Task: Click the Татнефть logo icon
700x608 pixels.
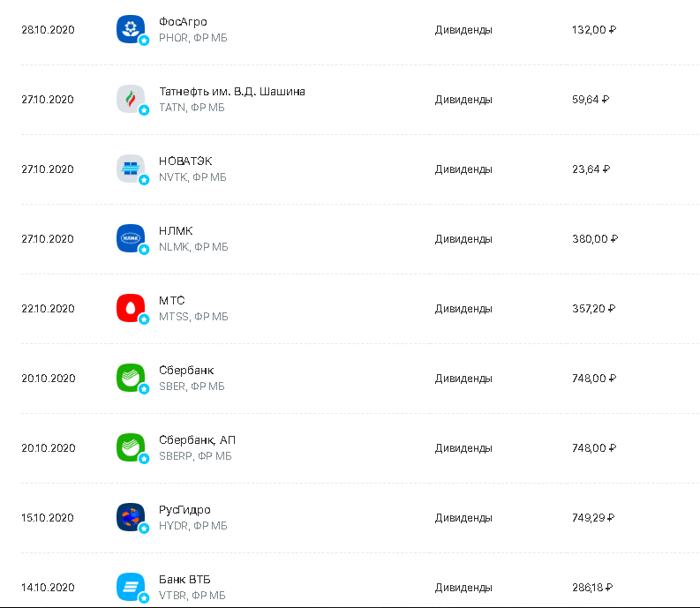Action: point(131,99)
